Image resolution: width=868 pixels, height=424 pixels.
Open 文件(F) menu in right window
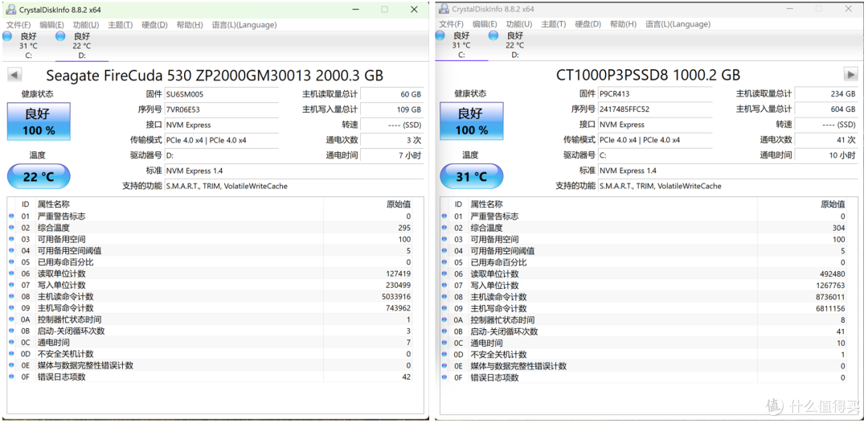(x=452, y=24)
